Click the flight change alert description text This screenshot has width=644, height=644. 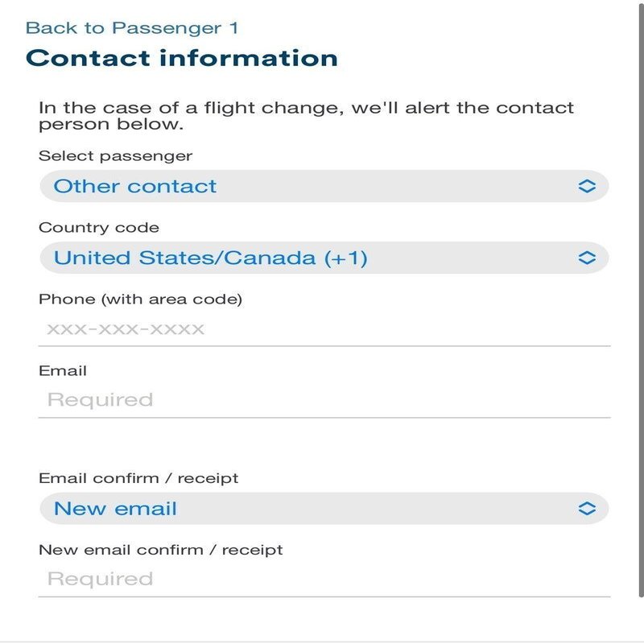306,116
